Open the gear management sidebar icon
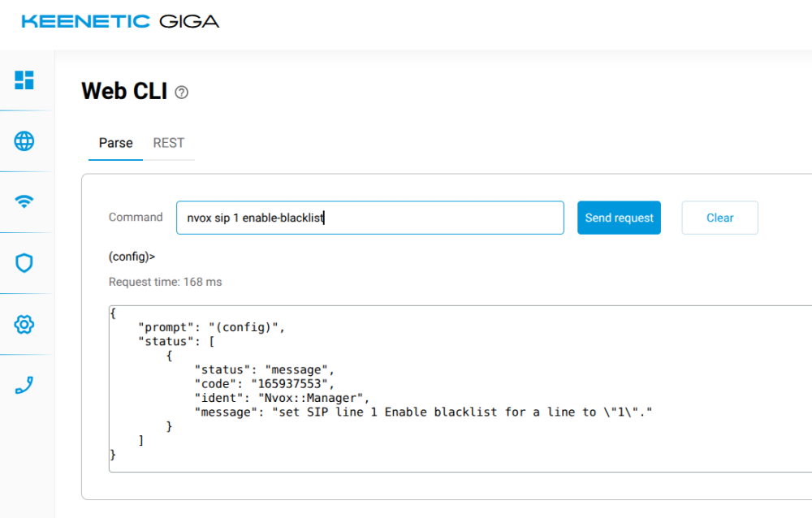Image resolution: width=812 pixels, height=518 pixels. click(x=24, y=324)
